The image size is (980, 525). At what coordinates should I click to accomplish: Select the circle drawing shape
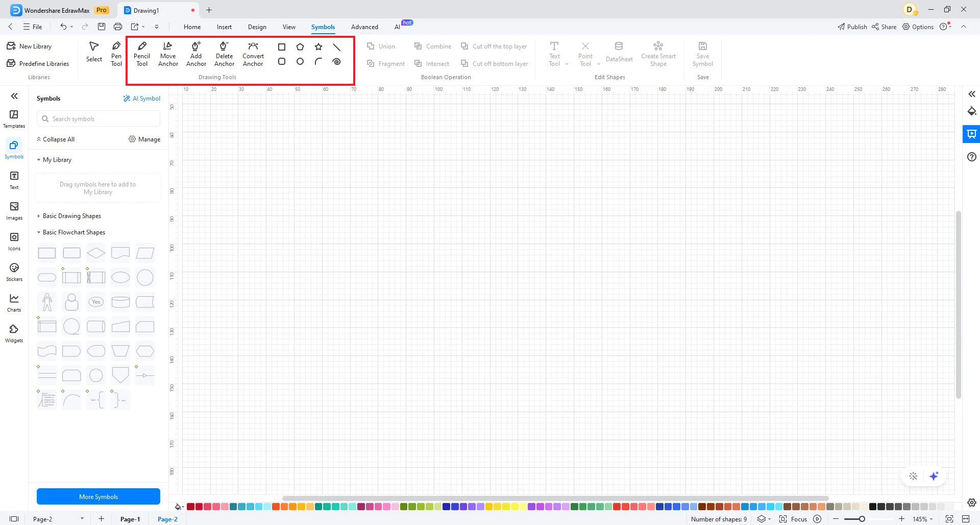[300, 61]
